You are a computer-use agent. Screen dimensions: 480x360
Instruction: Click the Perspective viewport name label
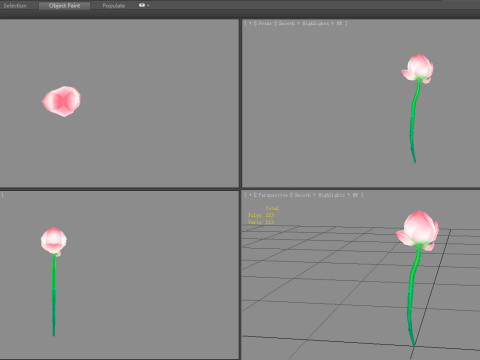click(273, 195)
